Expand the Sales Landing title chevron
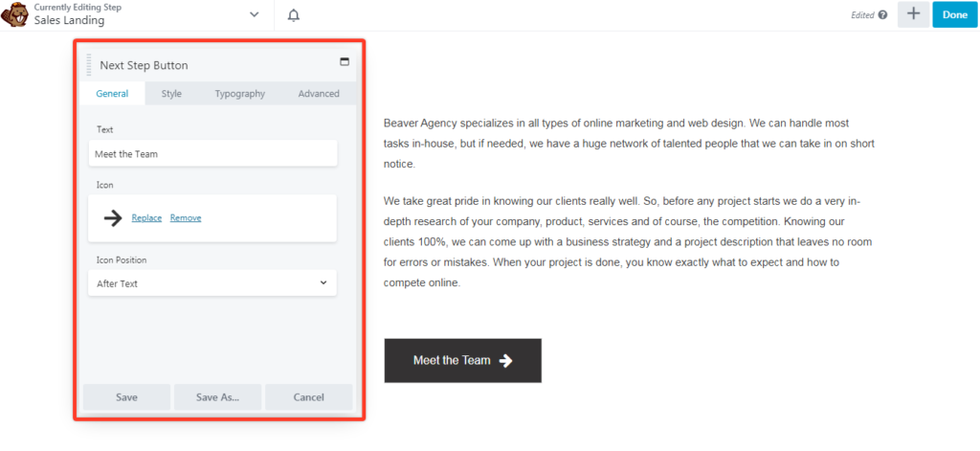Viewport: 980px width, 451px height. point(254,14)
